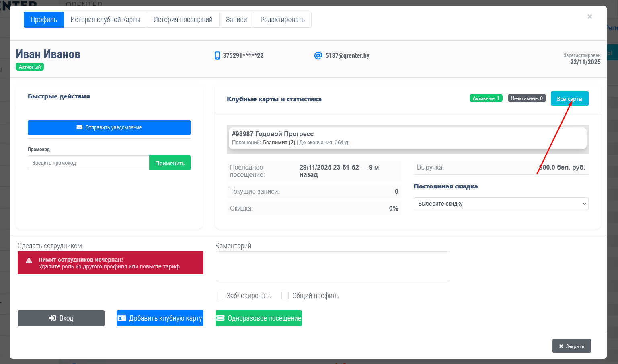Close the modal with top-right X
The height and width of the screenshot is (364, 618).
pyautogui.click(x=589, y=17)
